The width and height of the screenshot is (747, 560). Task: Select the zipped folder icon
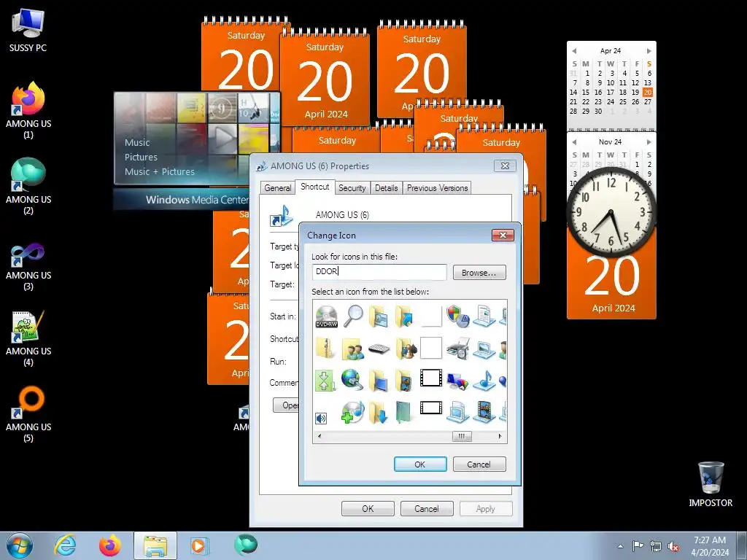coord(326,349)
